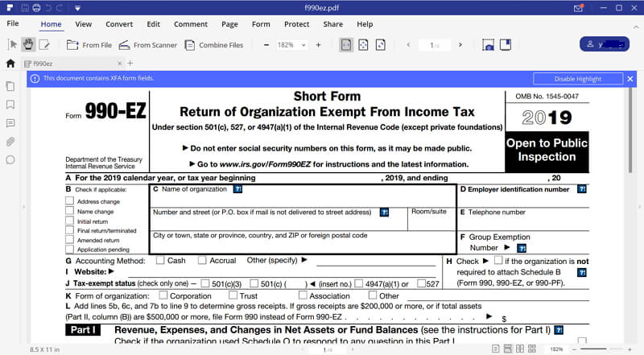Click the Print icon in title bar
The image size is (644, 355).
click(x=36, y=8)
